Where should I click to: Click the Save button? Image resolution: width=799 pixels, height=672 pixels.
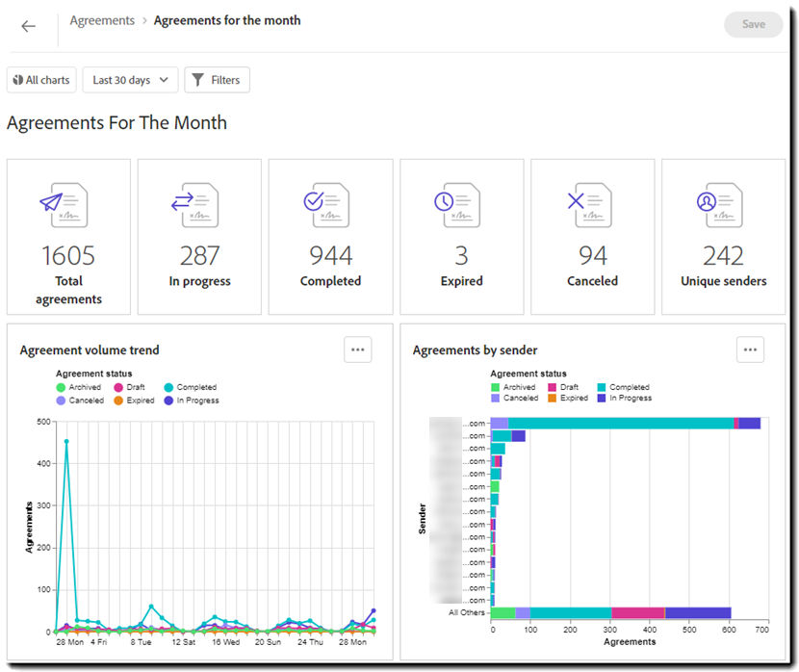[x=753, y=24]
